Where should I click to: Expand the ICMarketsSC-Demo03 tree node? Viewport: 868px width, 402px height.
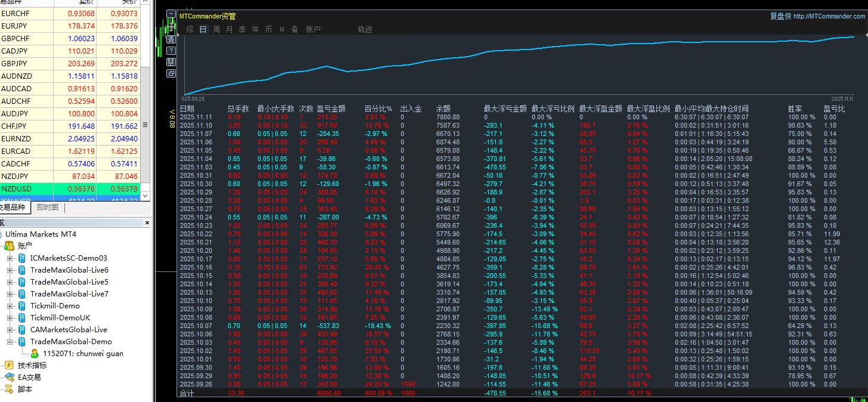(x=10, y=258)
